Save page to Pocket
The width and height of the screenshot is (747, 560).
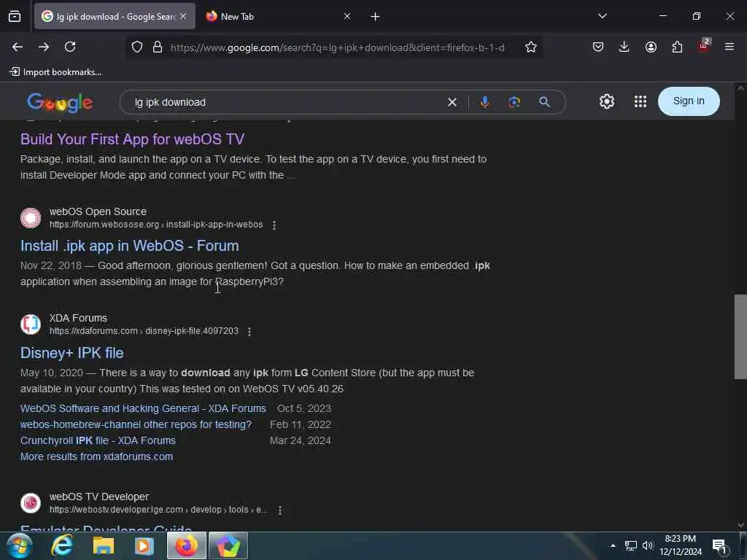pos(598,47)
